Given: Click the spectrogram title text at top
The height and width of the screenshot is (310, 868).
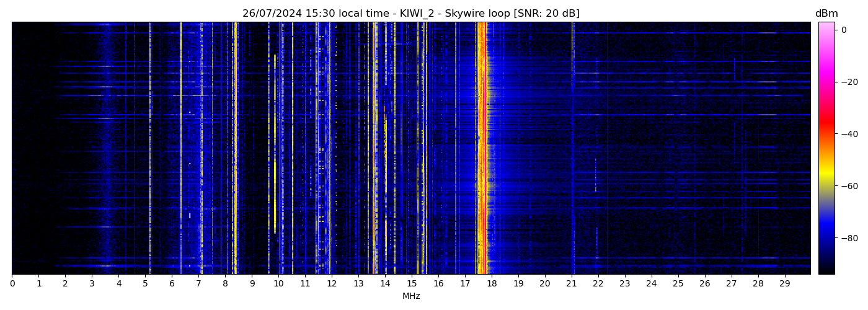Looking at the screenshot, I should tap(410, 14).
